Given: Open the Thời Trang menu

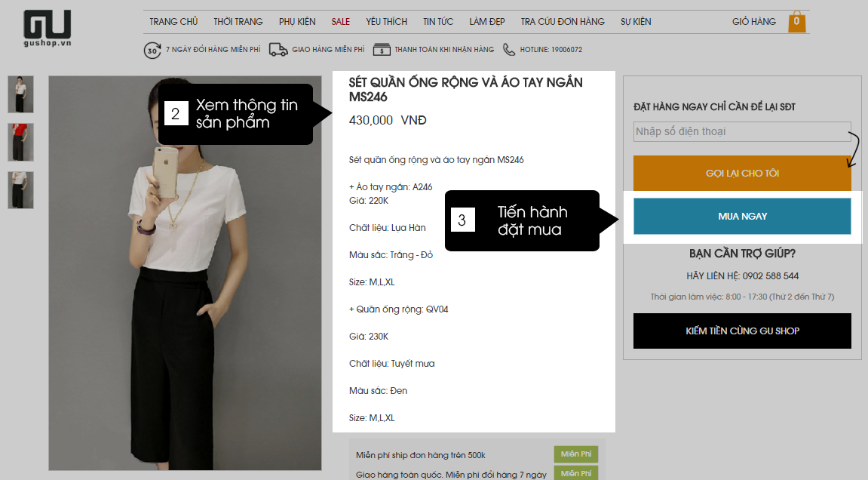Looking at the screenshot, I should [238, 22].
